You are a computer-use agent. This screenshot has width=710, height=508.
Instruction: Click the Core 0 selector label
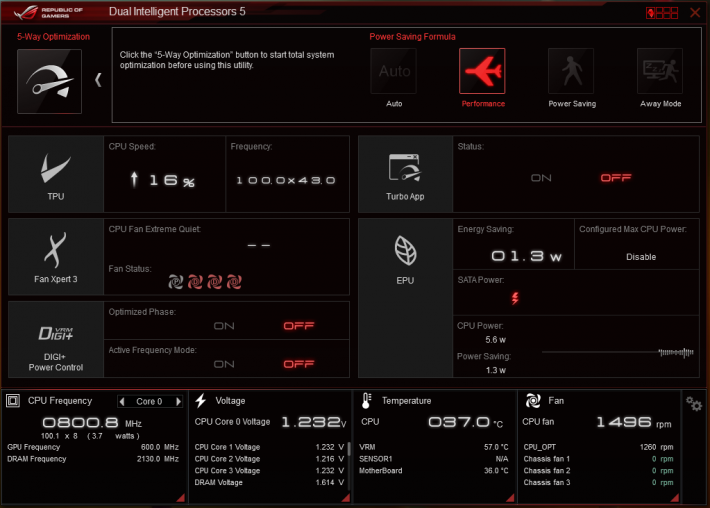[x=149, y=401]
